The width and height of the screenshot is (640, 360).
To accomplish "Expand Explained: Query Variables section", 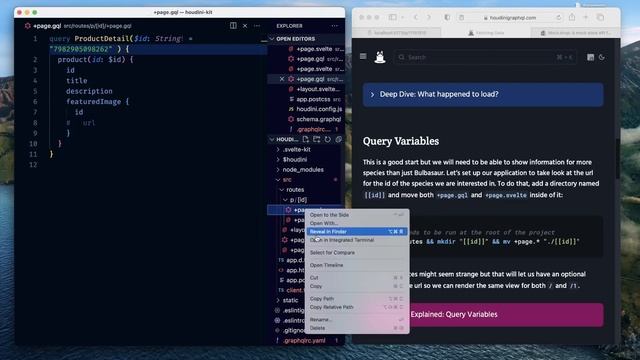I will (x=506, y=315).
